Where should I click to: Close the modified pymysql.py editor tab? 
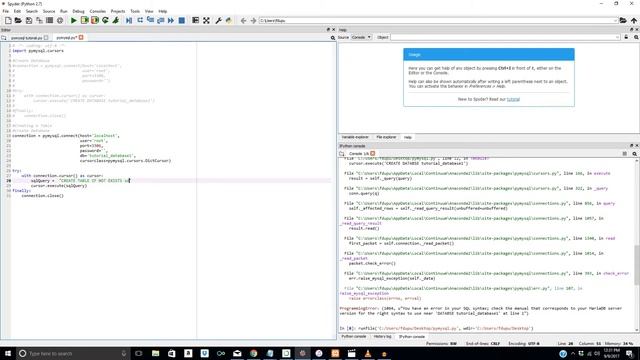coord(81,38)
